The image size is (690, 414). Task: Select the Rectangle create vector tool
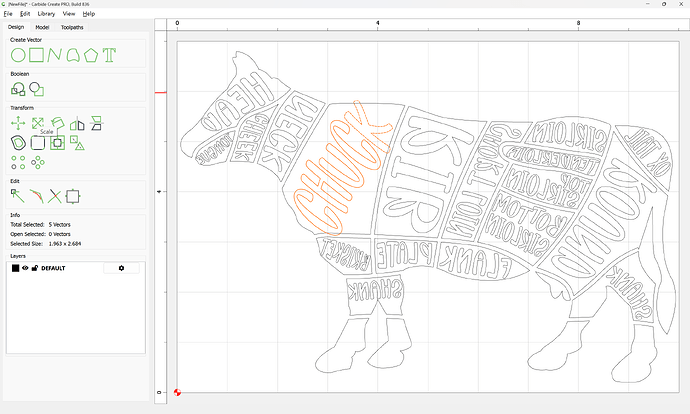point(36,54)
